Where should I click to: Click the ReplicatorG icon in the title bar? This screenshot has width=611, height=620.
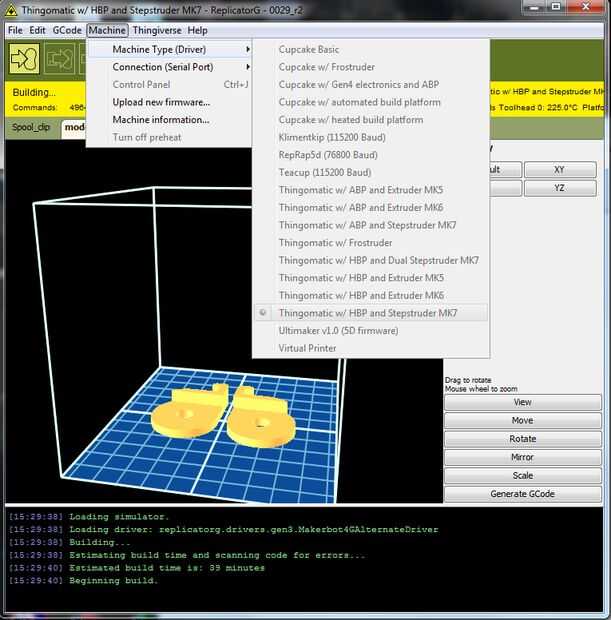click(x=11, y=10)
